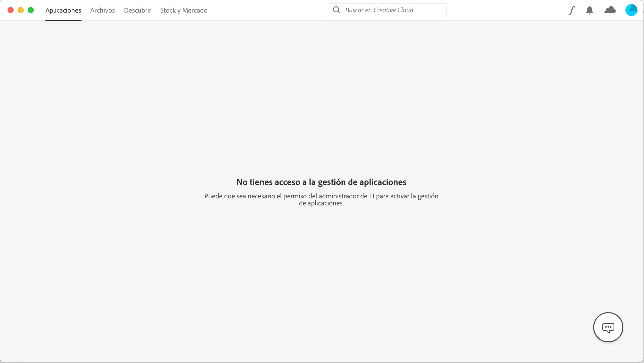
Task: Open the fonts (f) icon
Action: (572, 10)
